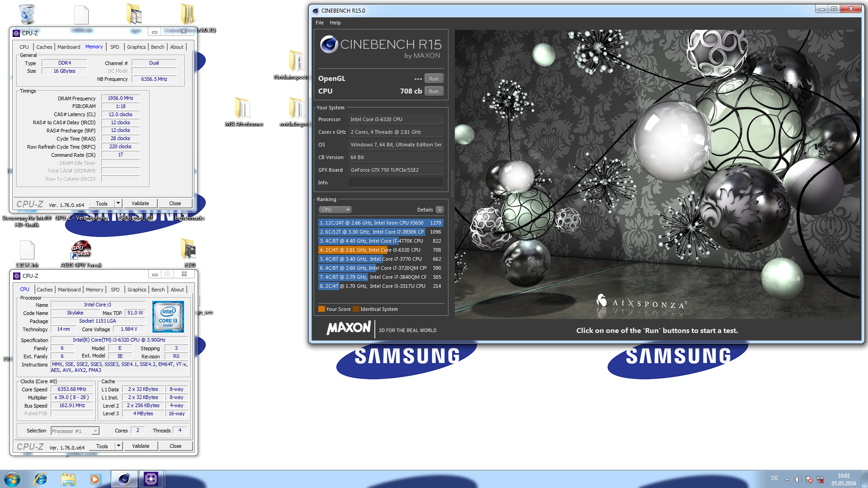Click the upper CPU-Z window title icon
Screen dimensions: 868x488
coord(16,33)
